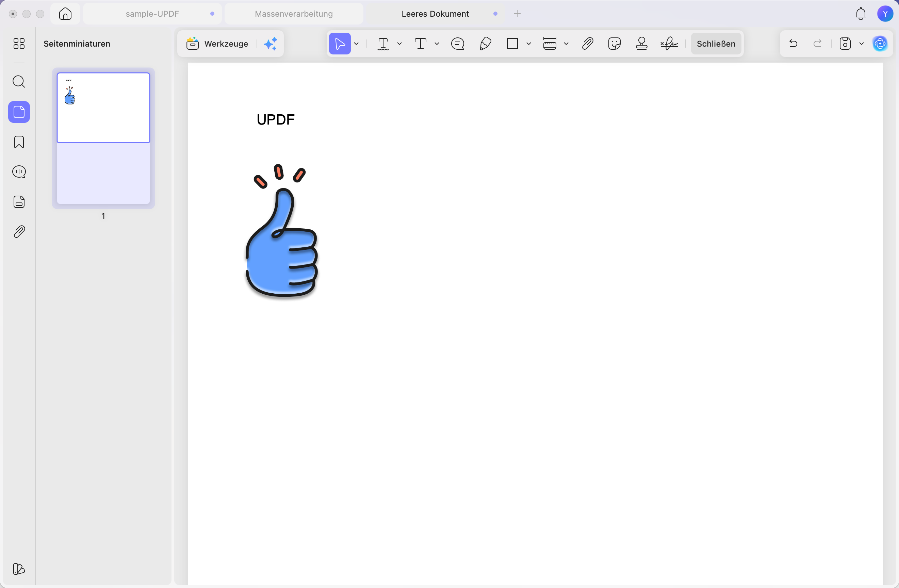Open the stamp tool
Image resolution: width=899 pixels, height=588 pixels.
642,44
